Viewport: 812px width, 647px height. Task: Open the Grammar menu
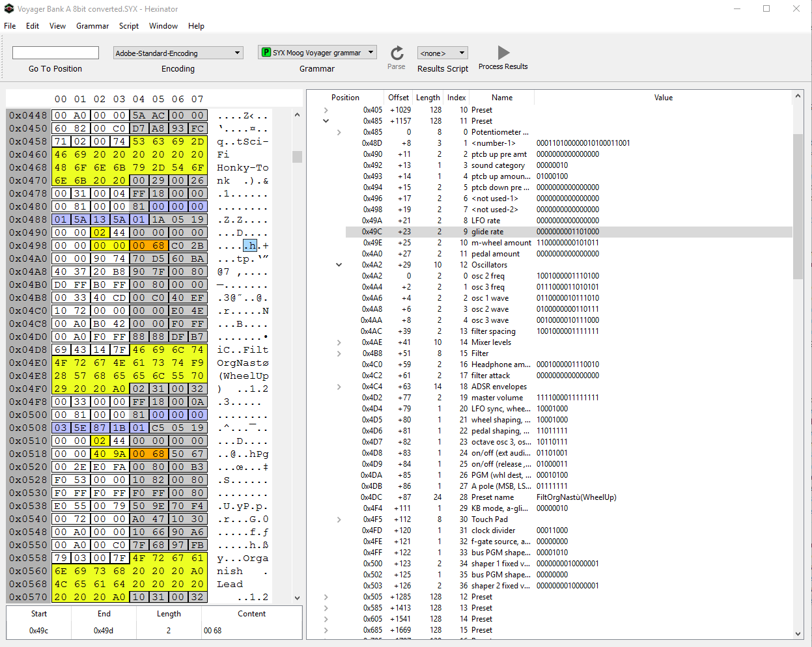(x=92, y=26)
